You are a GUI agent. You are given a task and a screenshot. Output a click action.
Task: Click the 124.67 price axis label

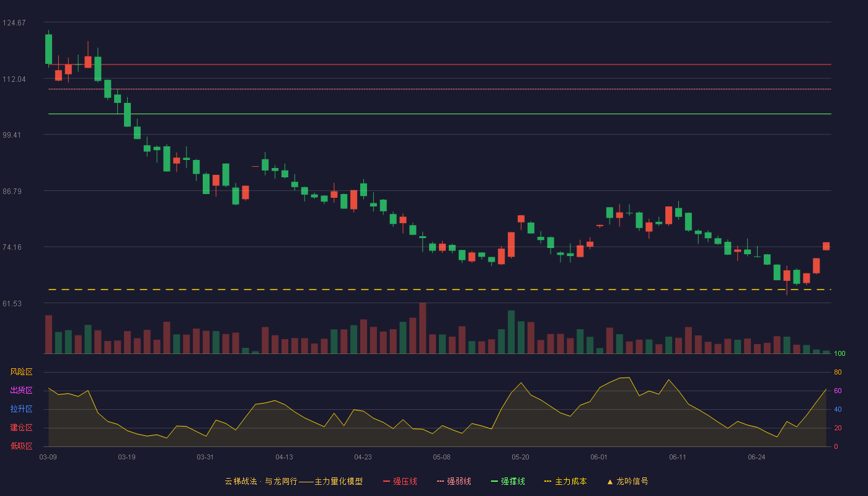pos(14,23)
